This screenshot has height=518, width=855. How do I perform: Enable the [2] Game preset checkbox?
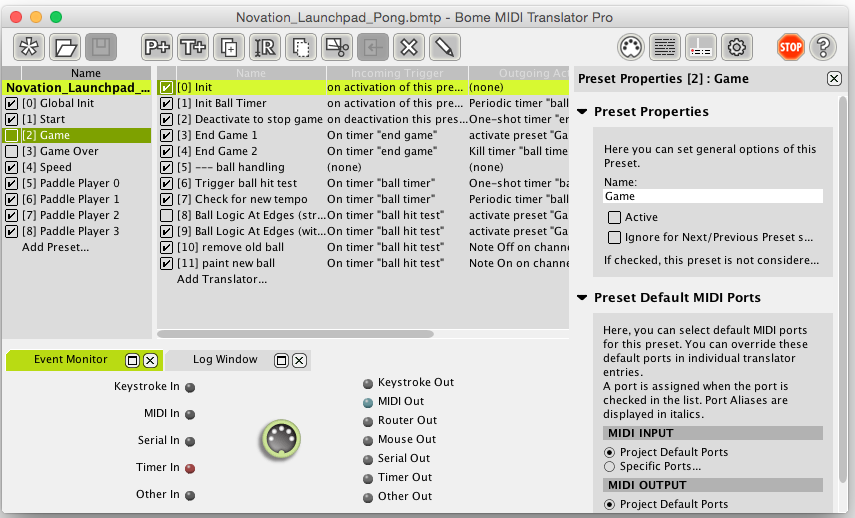coord(11,135)
